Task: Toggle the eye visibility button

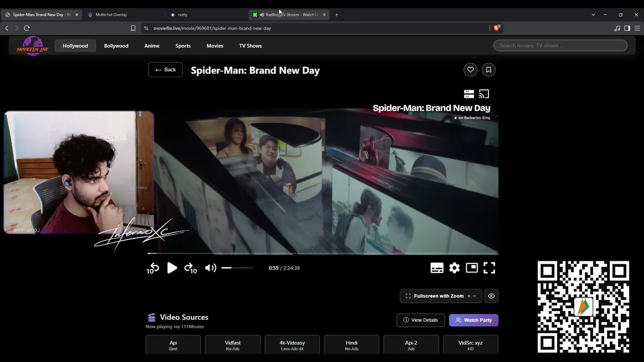Action: coord(491,296)
